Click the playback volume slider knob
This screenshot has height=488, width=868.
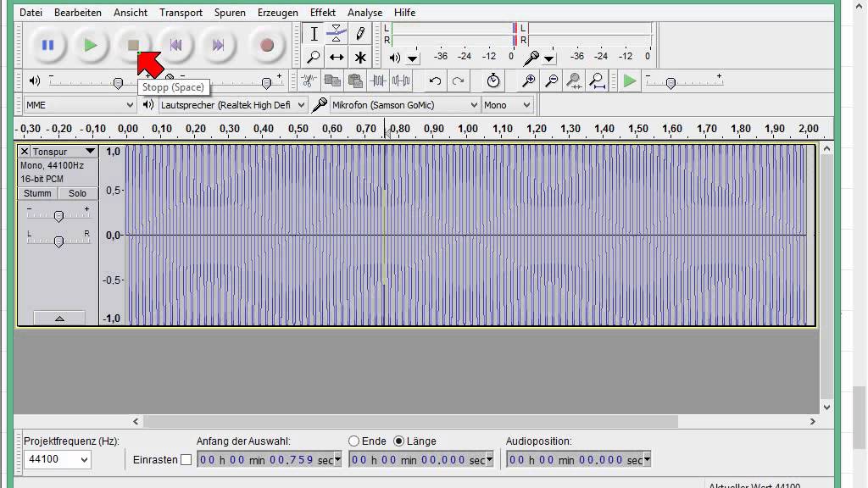pyautogui.click(x=118, y=84)
